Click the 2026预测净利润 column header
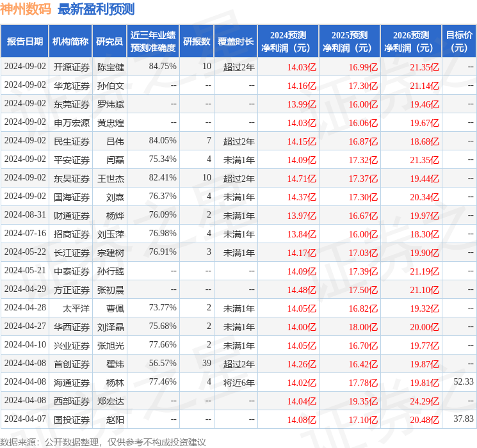 (x=411, y=42)
